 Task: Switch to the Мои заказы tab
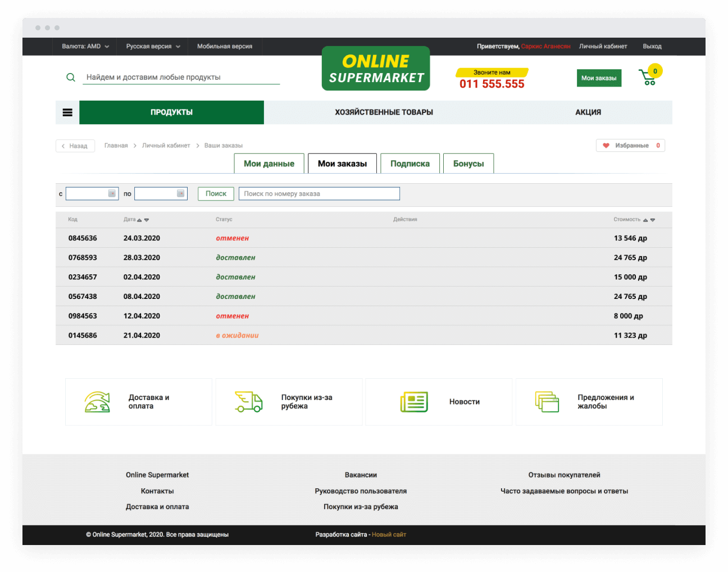(342, 164)
